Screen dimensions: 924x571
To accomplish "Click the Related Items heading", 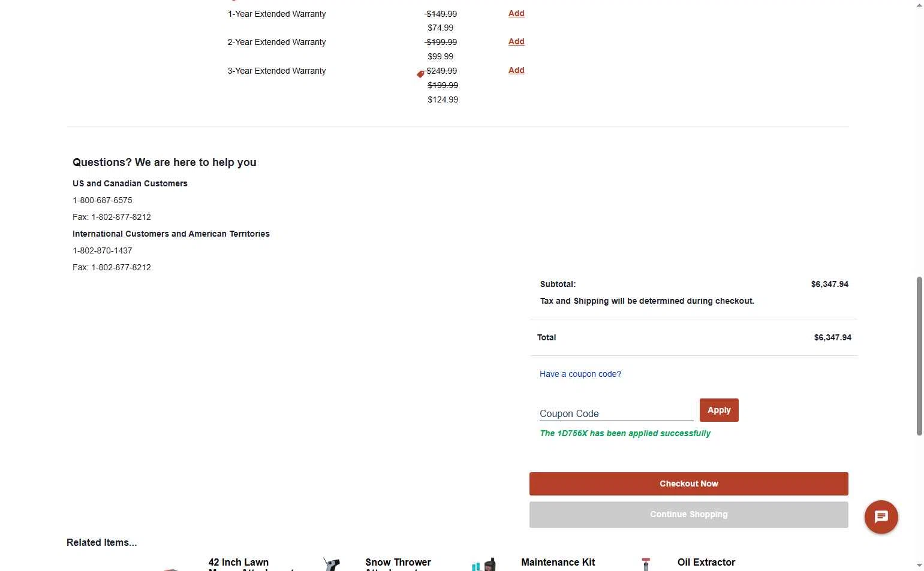I will coord(101,542).
